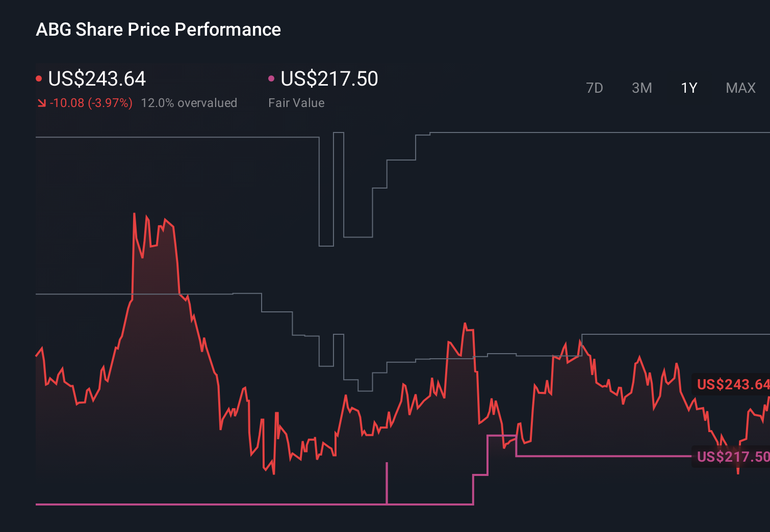
Task: Click the -10.08 (-3.97%) change link
Action: point(91,102)
